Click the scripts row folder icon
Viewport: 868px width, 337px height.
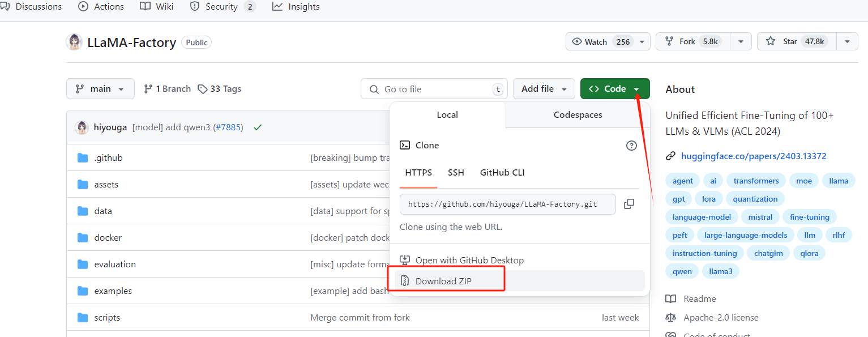[x=83, y=317]
